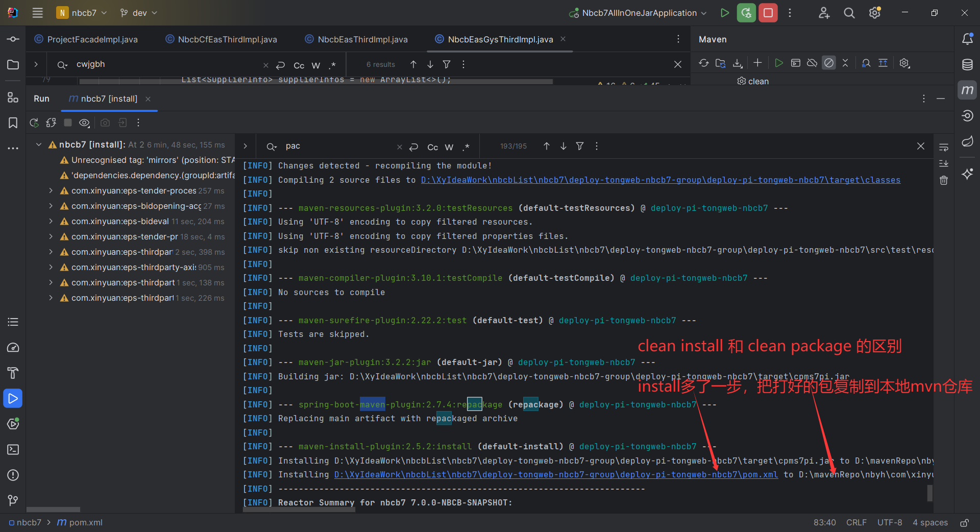Image resolution: width=980 pixels, height=532 pixels.
Task: Close NbcbEasGysThirdImpl.java tab
Action: [x=563, y=39]
